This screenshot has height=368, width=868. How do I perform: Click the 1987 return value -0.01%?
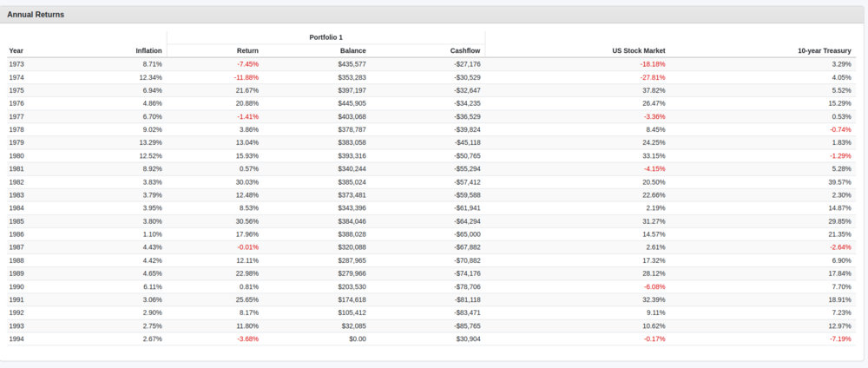(x=247, y=247)
